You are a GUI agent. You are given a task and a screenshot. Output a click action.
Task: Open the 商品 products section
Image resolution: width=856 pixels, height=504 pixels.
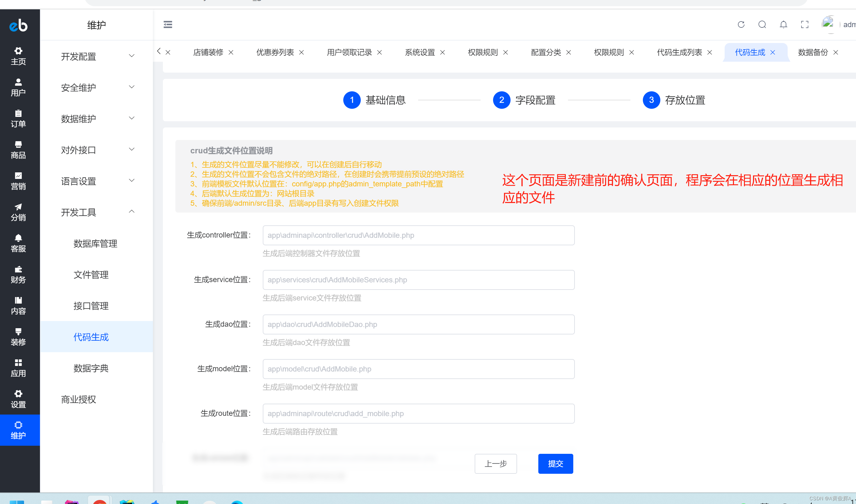(x=18, y=151)
